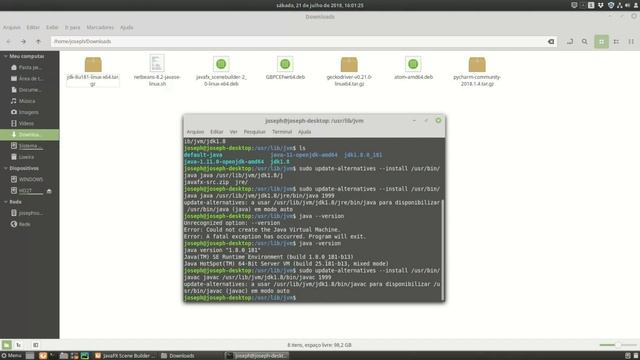Toggle the location entry mode button
Screen dimensions: 640x360
tap(570, 42)
